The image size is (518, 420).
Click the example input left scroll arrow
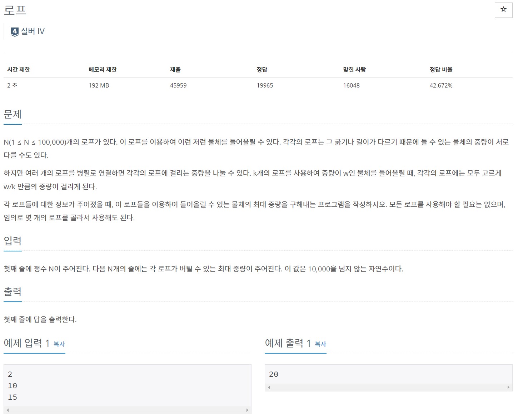8,410
